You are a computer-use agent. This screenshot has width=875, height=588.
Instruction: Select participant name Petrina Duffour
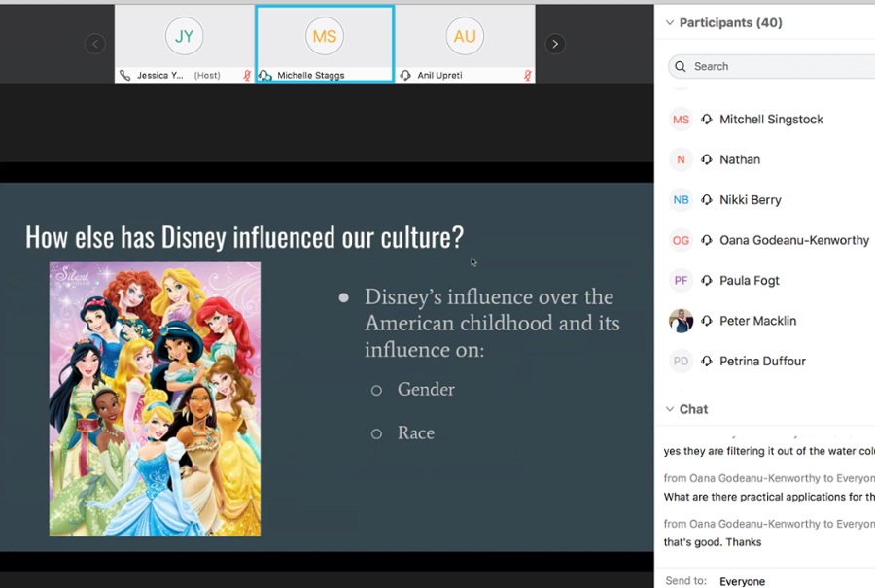click(762, 361)
